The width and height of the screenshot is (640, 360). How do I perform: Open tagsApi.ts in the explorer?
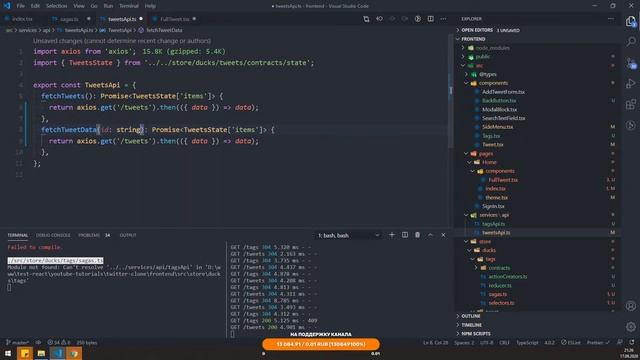coord(493,224)
